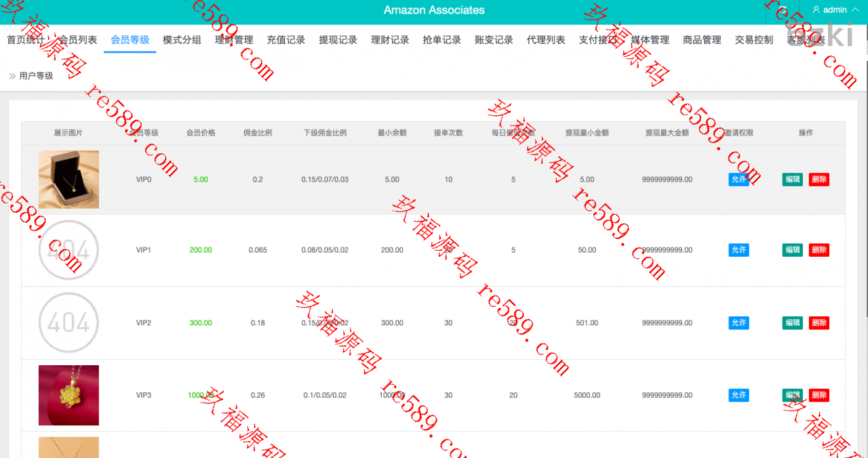Go to the 提现记录 tab
Image resolution: width=868 pixels, height=458 pixels.
click(338, 40)
